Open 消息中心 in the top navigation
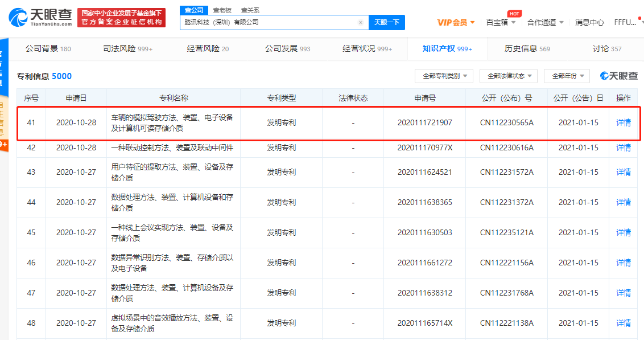Viewport: 644px width, 340px height. 589,22
